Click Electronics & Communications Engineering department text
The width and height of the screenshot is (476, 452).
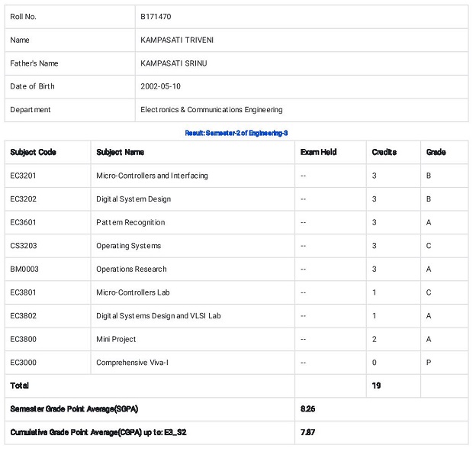pos(211,110)
